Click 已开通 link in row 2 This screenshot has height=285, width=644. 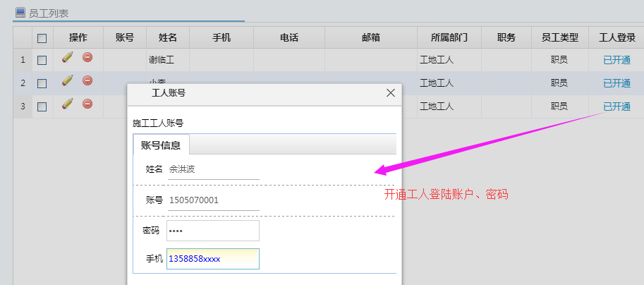click(x=616, y=83)
